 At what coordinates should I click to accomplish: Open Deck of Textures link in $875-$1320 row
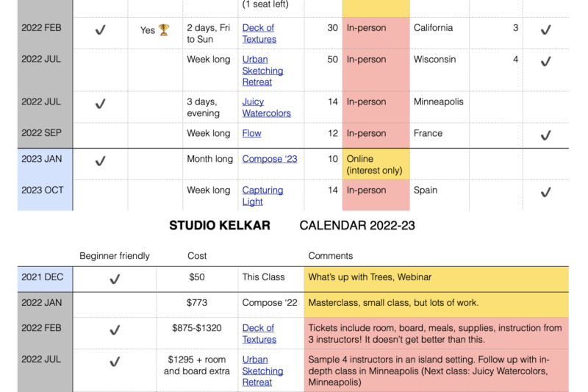(259, 333)
